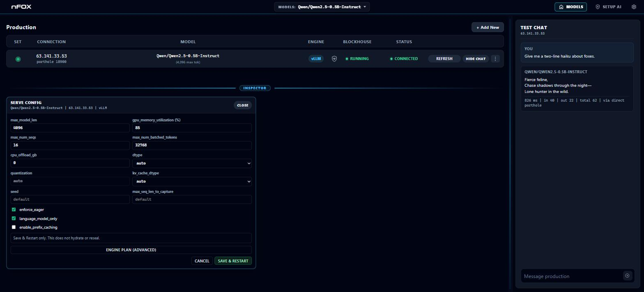Click the Production heading
Viewport: 644px width, 292px height.
[x=21, y=27]
